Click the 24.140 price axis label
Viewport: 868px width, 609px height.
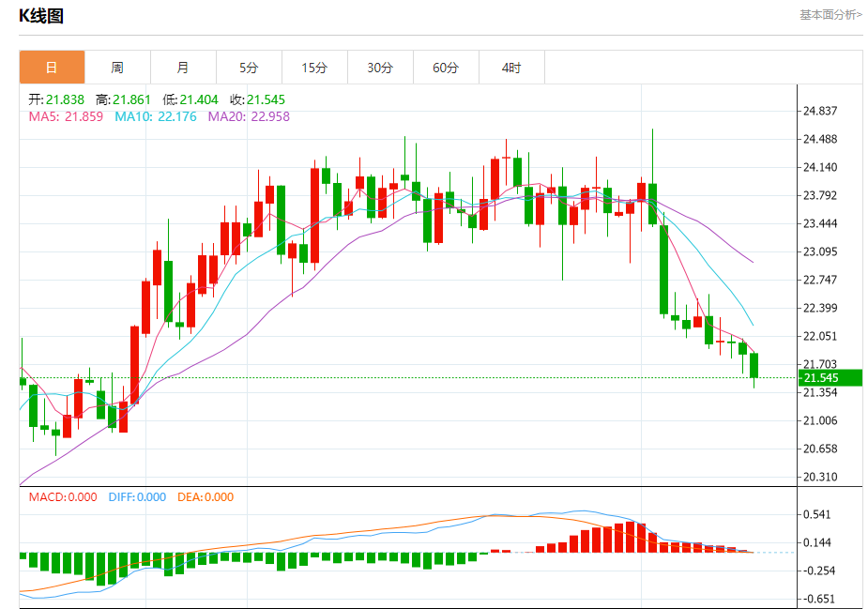coord(820,167)
